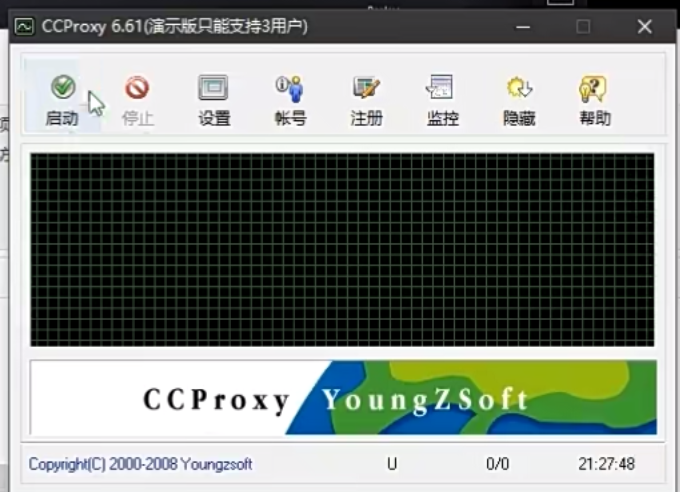This screenshot has width=680, height=492.
Task: Open the 注册 registration window
Action: pyautogui.click(x=366, y=100)
